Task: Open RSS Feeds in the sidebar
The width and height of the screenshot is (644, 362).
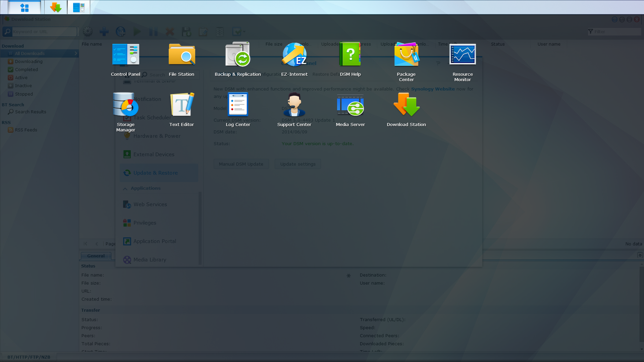Action: pos(26,130)
